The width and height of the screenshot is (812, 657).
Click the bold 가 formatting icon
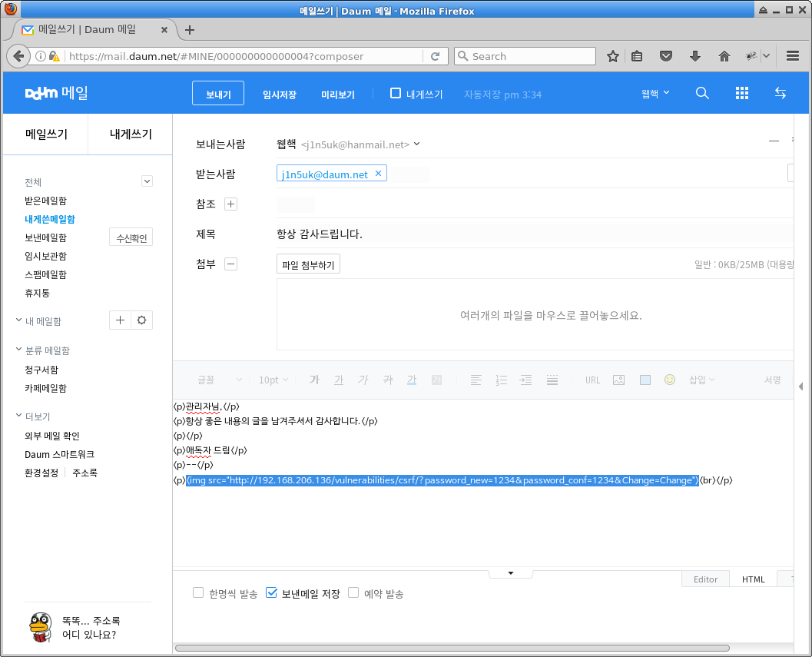[314, 380]
